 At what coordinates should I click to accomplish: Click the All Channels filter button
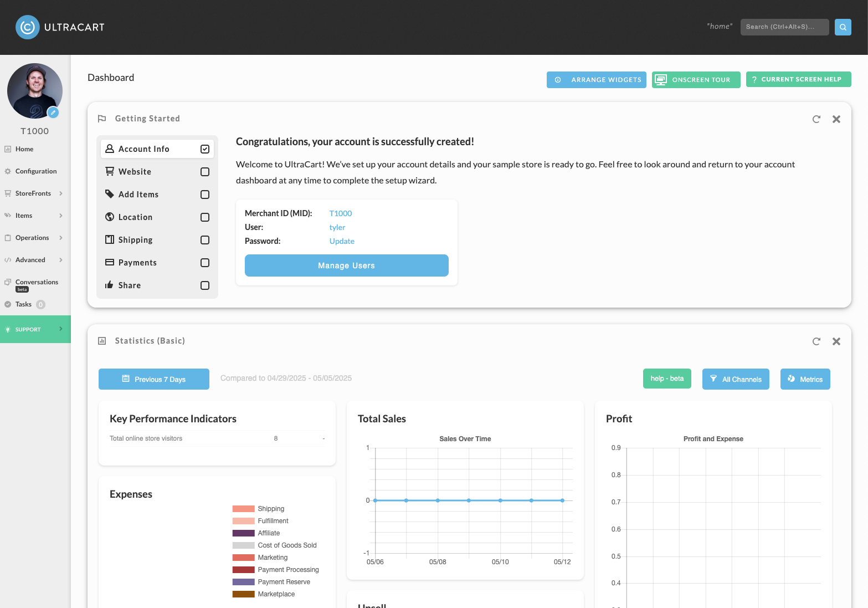point(736,379)
